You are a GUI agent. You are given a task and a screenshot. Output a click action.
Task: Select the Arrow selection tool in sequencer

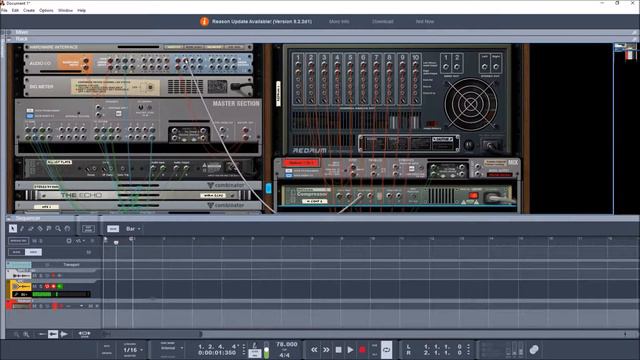point(13,229)
